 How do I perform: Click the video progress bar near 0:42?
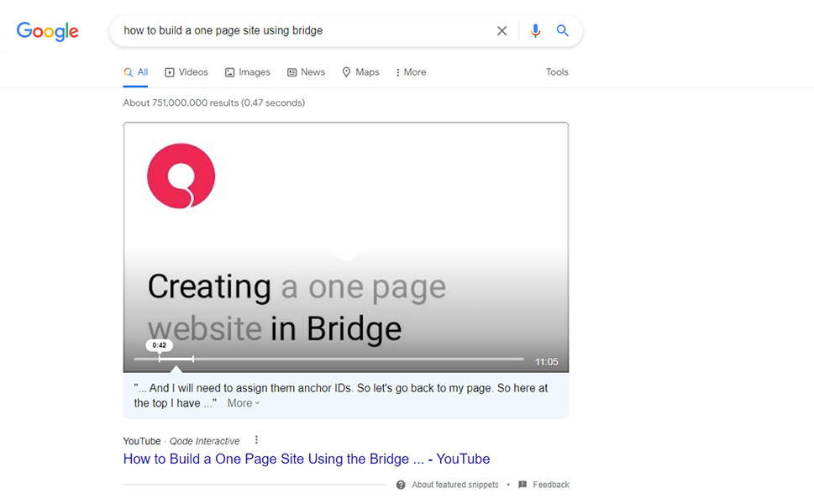point(160,359)
